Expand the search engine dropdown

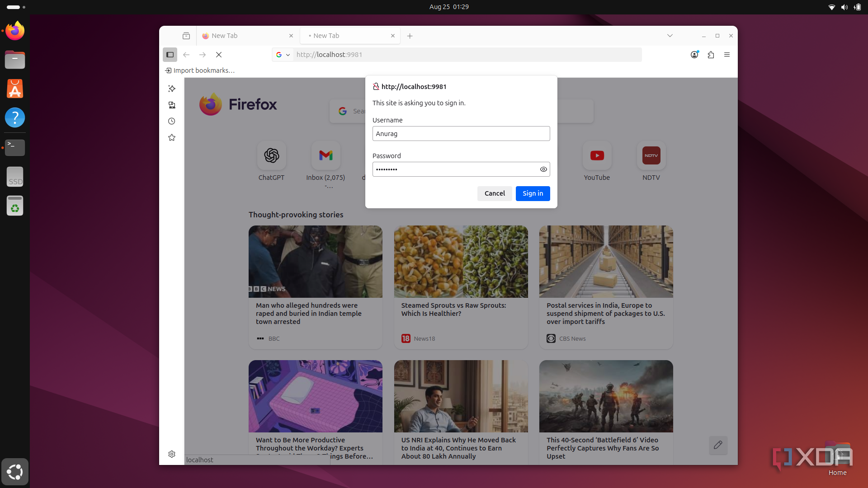tap(283, 55)
